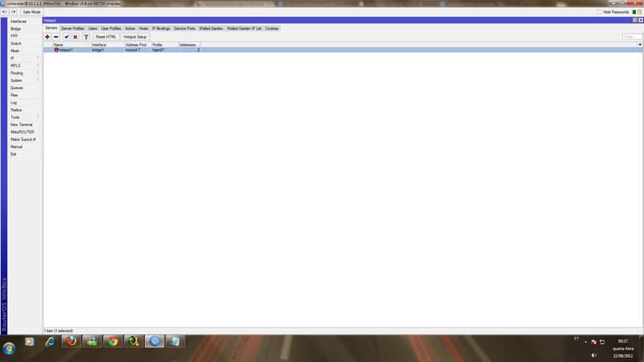This screenshot has height=362, width=644.
Task: Click the Winbox undo arrow
Action: point(5,12)
